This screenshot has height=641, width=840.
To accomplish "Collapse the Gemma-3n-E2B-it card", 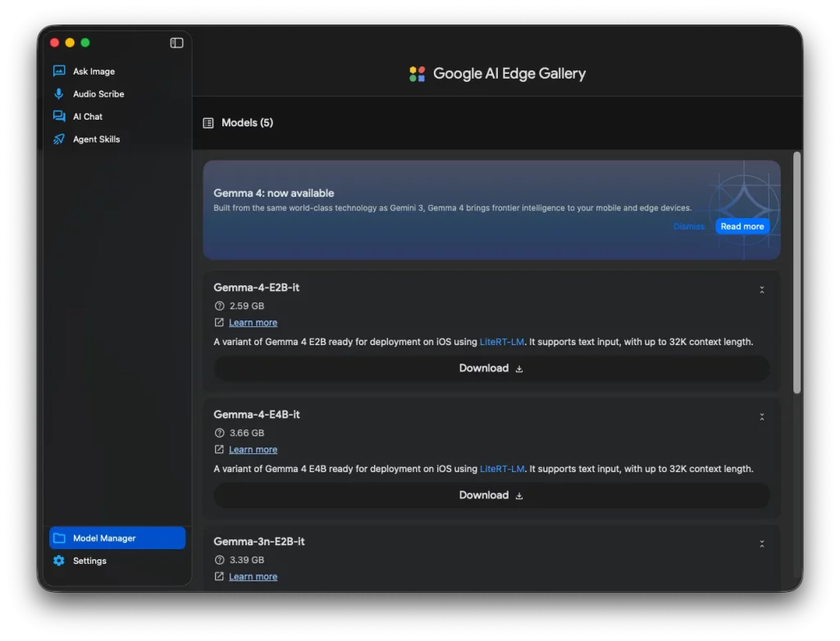I will point(762,543).
